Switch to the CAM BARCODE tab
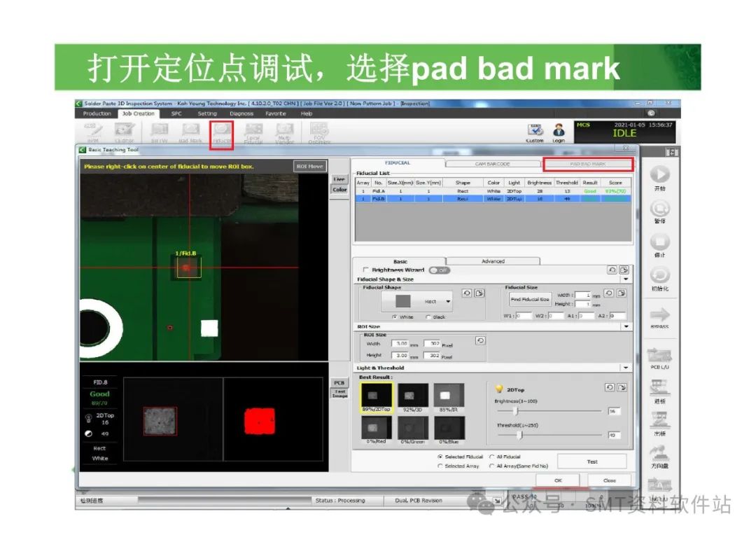 pos(492,164)
